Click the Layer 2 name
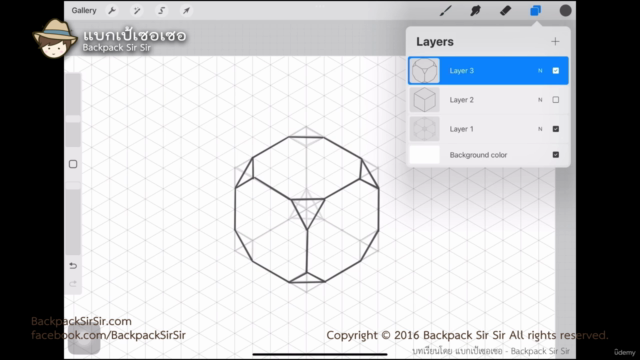Screen dimensions: 640x360 (462, 100)
